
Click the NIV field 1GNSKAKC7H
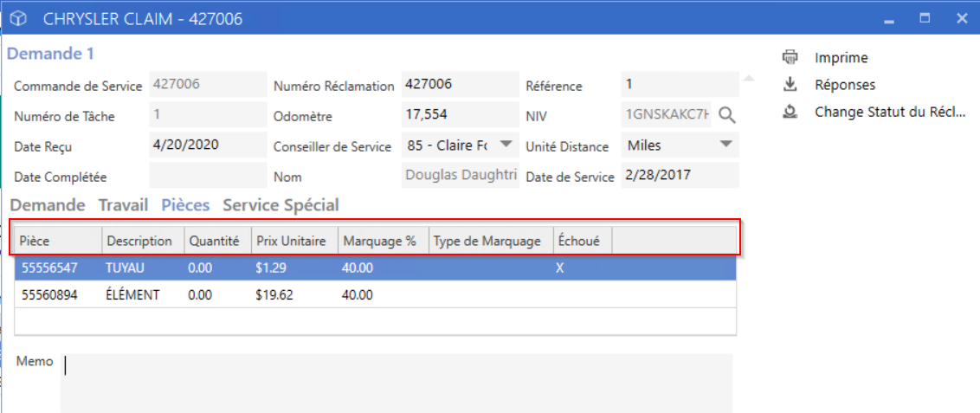pos(667,114)
